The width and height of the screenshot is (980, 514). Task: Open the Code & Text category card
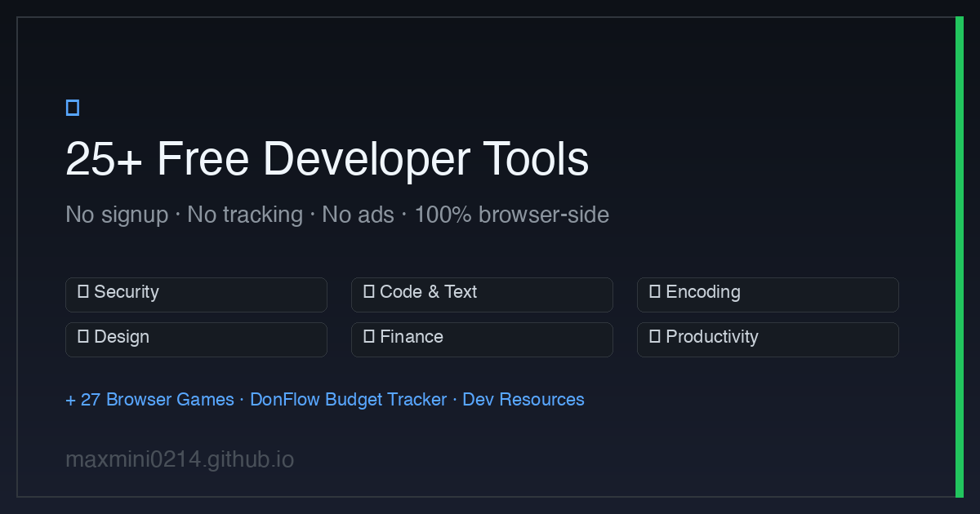pyautogui.click(x=482, y=295)
